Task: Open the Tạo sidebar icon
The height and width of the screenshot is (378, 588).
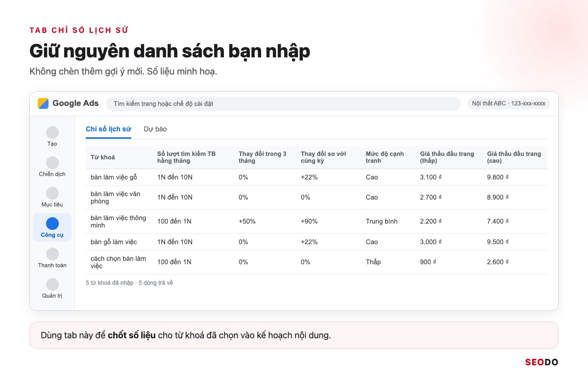Action: 52,132
